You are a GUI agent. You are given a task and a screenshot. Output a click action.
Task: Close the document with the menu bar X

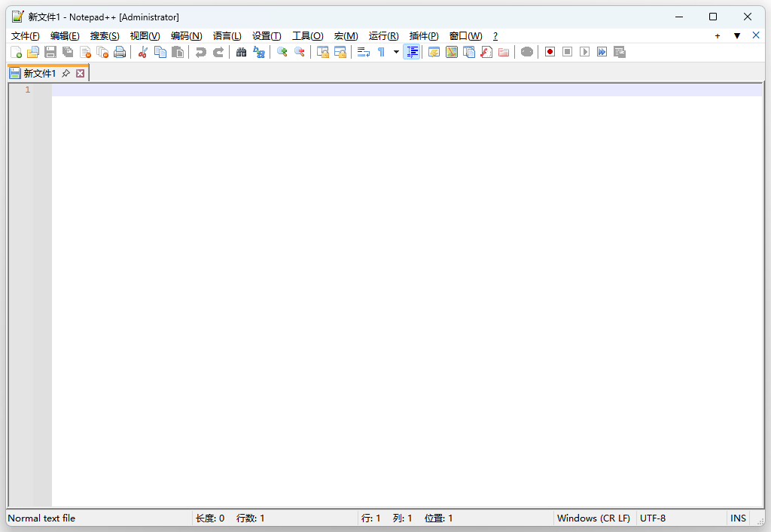tap(756, 35)
